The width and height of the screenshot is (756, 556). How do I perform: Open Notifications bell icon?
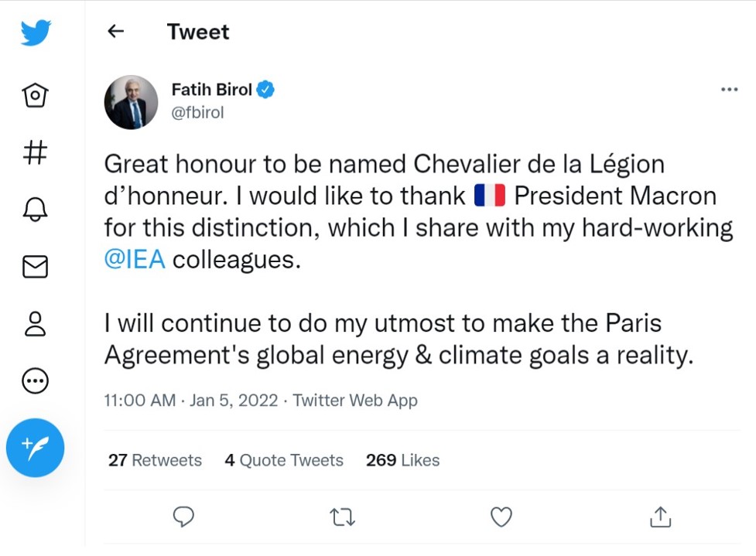(36, 209)
